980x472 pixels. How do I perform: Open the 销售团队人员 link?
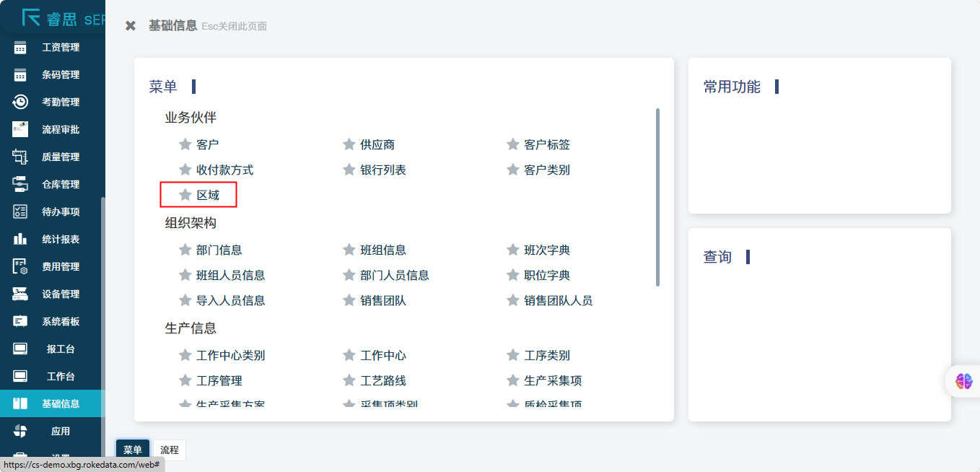click(x=558, y=301)
